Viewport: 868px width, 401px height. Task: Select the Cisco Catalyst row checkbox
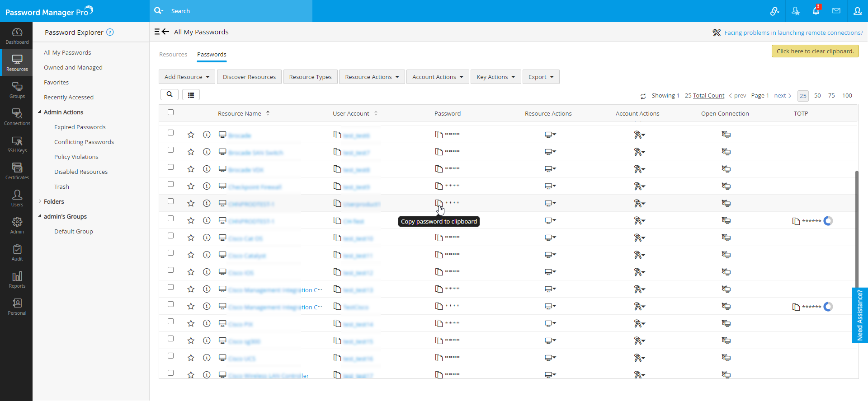170,253
